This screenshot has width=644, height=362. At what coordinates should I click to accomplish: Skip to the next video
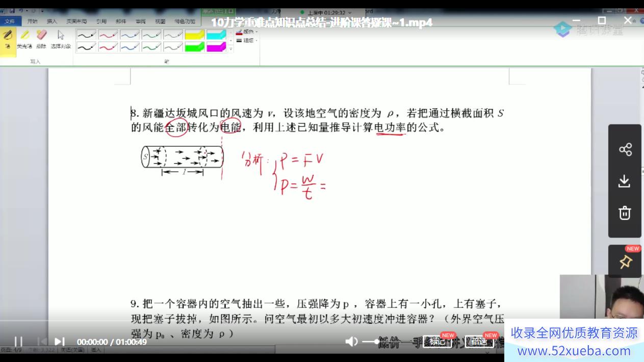coord(59,341)
